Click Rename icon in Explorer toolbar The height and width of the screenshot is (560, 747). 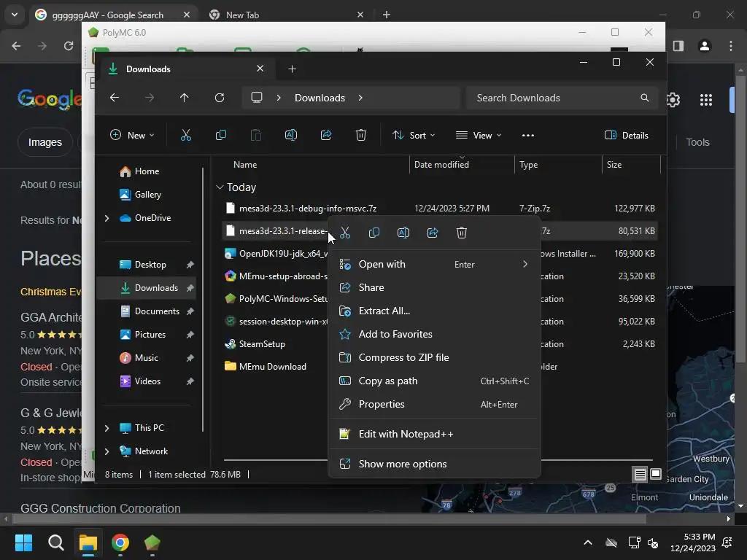tap(290, 135)
